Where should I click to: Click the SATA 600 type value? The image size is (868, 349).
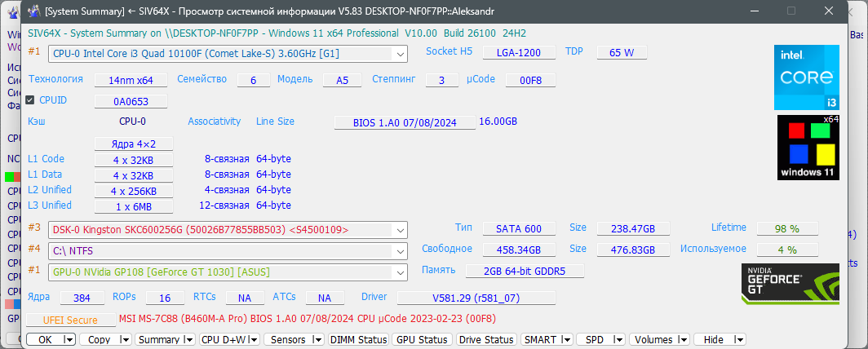pos(519,229)
